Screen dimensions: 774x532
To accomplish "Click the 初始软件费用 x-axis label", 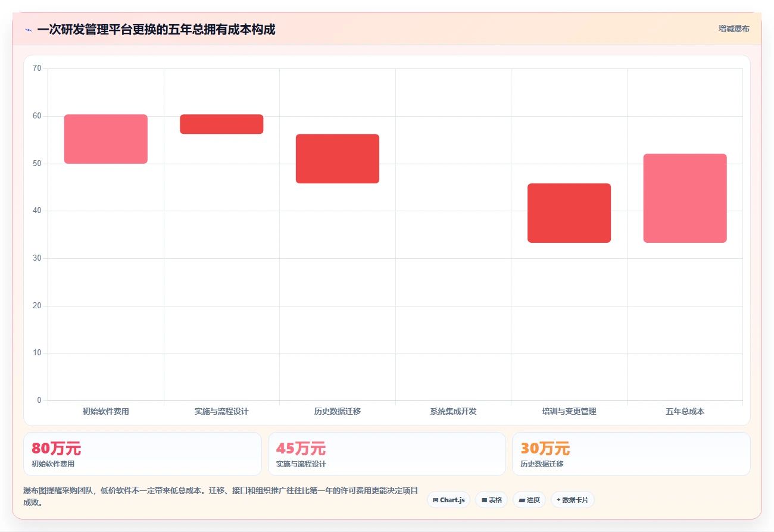I will (x=106, y=411).
